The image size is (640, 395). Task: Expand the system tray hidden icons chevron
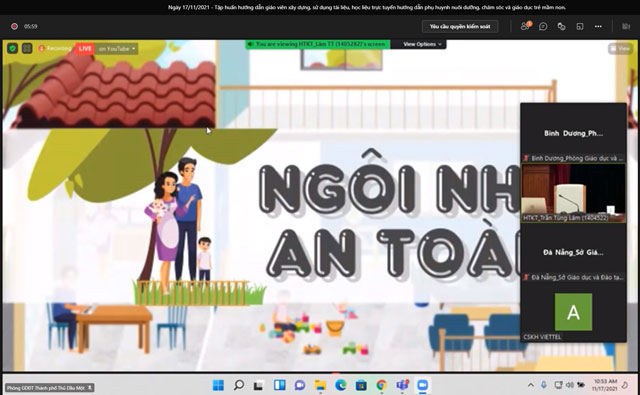531,385
